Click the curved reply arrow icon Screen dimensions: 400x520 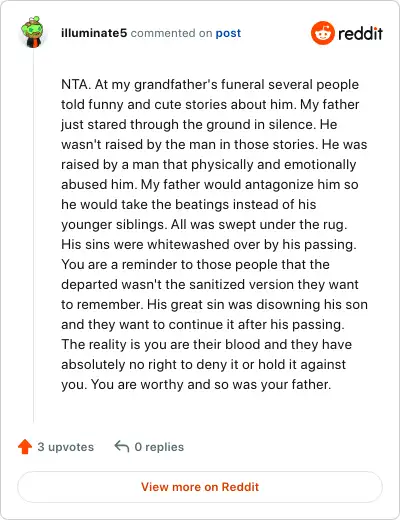click(122, 446)
